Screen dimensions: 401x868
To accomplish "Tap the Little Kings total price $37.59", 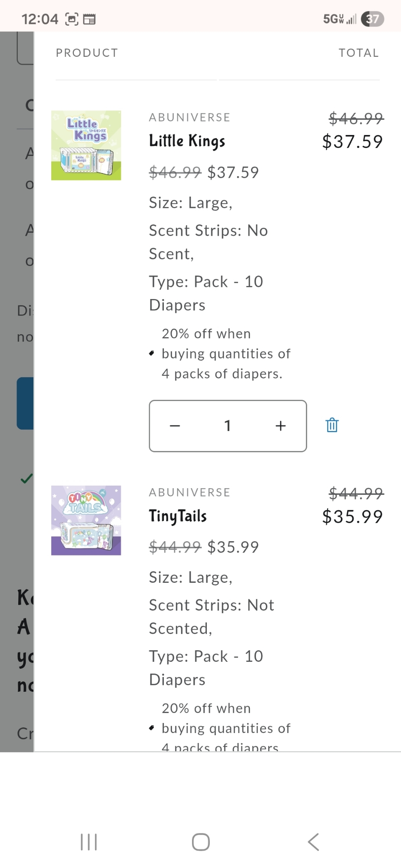I will tap(352, 141).
